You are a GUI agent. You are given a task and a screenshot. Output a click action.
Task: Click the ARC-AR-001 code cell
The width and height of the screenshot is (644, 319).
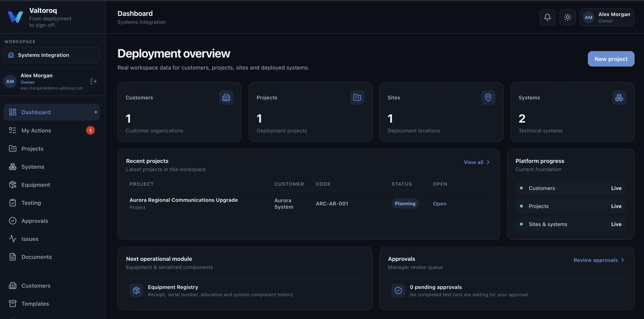pos(332,204)
